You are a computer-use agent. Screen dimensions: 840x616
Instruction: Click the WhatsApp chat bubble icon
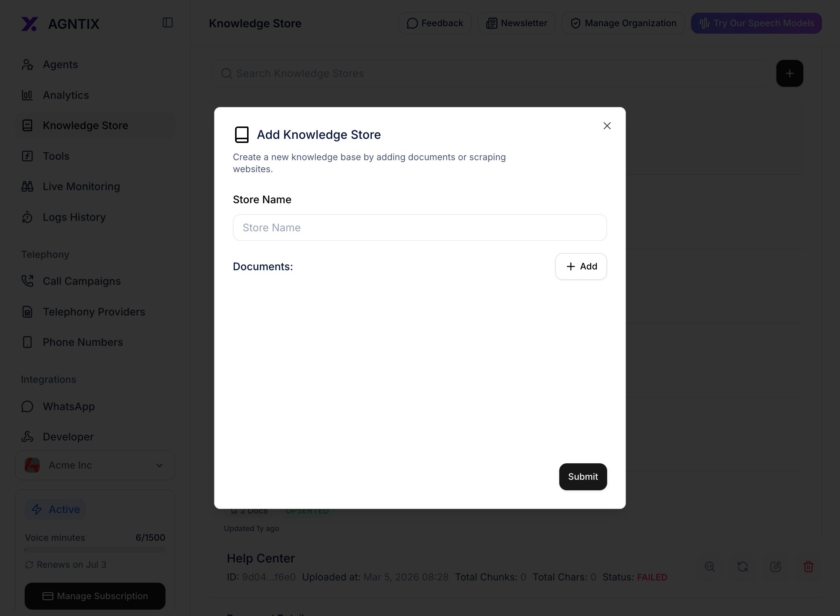(27, 406)
